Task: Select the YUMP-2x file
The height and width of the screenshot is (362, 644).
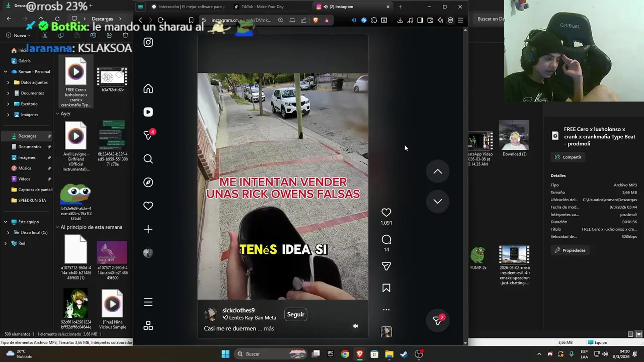Action: [478, 258]
